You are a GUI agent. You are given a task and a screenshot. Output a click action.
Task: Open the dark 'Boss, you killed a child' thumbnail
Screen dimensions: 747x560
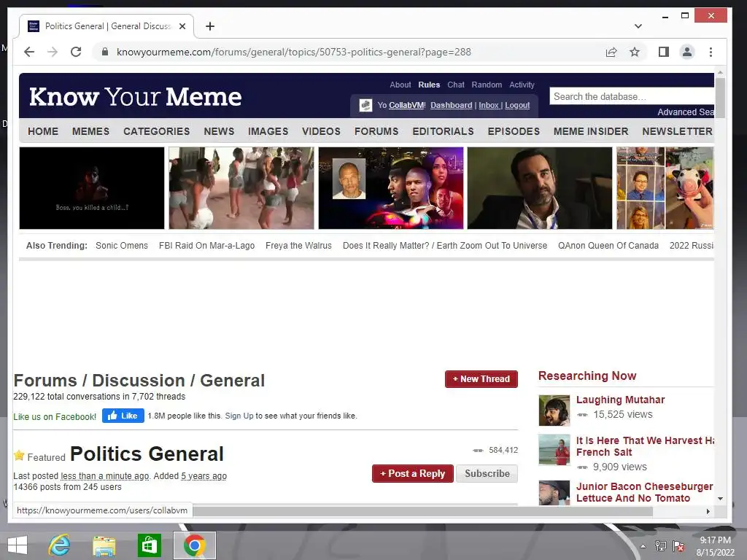pos(92,188)
